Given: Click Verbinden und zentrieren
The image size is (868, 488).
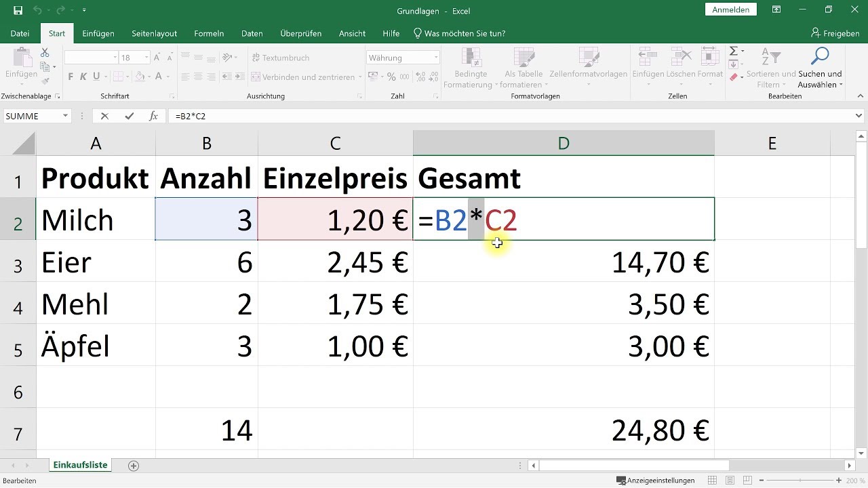Looking at the screenshot, I should (x=304, y=77).
